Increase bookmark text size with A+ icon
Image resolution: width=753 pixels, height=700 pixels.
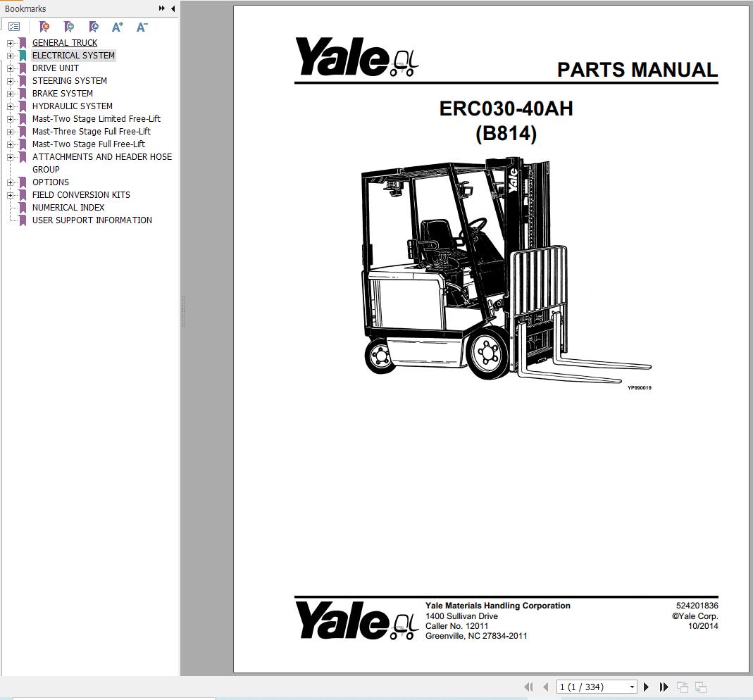[117, 26]
